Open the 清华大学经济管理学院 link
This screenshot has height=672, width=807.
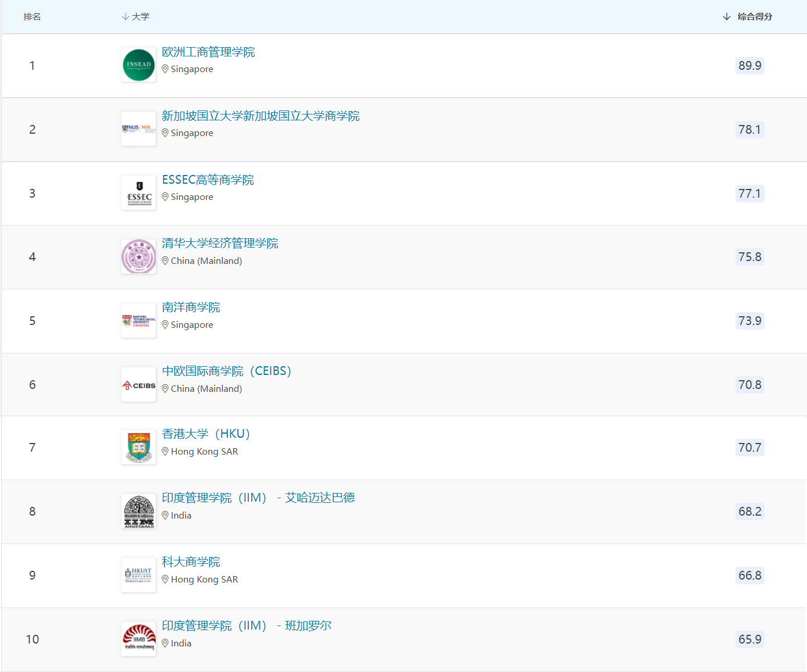pyautogui.click(x=220, y=243)
